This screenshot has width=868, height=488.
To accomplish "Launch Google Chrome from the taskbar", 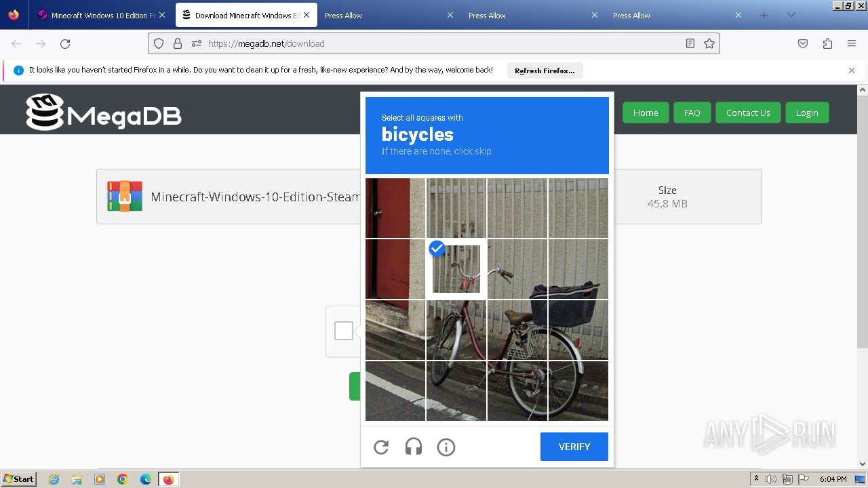I will click(x=123, y=479).
